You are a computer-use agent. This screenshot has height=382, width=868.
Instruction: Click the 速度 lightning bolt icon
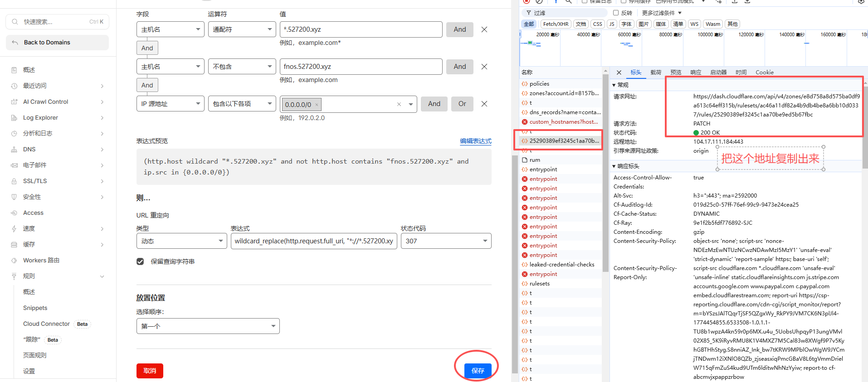14,228
